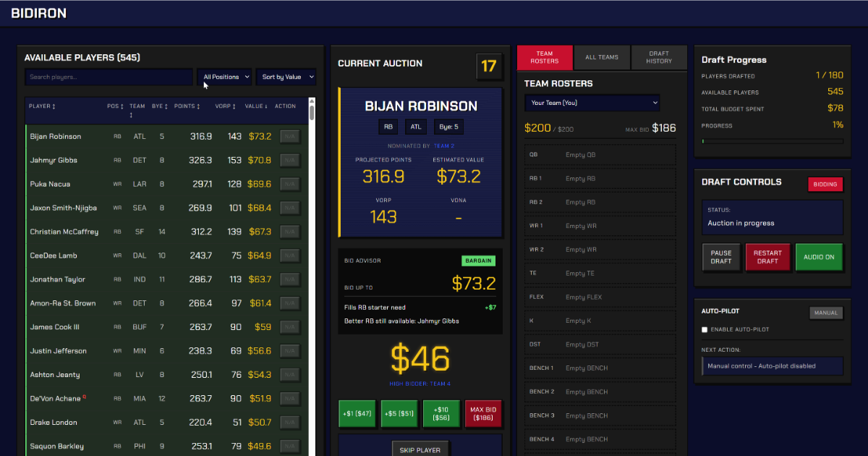Click the ATL team badge in auction card
This screenshot has width=868, height=456.
click(x=416, y=127)
